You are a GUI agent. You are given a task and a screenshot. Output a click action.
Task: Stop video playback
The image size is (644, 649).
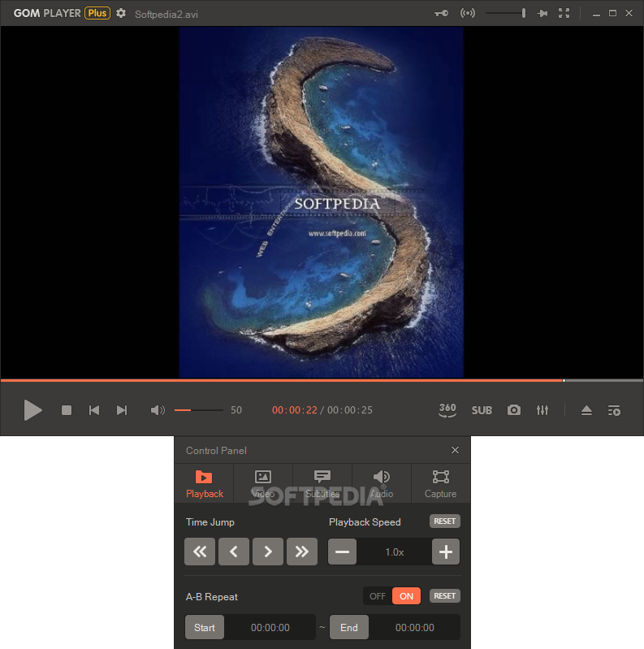coord(67,410)
